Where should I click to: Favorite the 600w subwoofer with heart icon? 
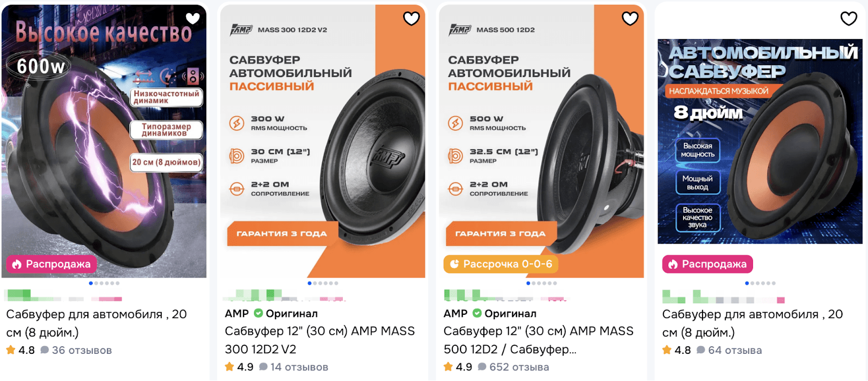point(193,18)
